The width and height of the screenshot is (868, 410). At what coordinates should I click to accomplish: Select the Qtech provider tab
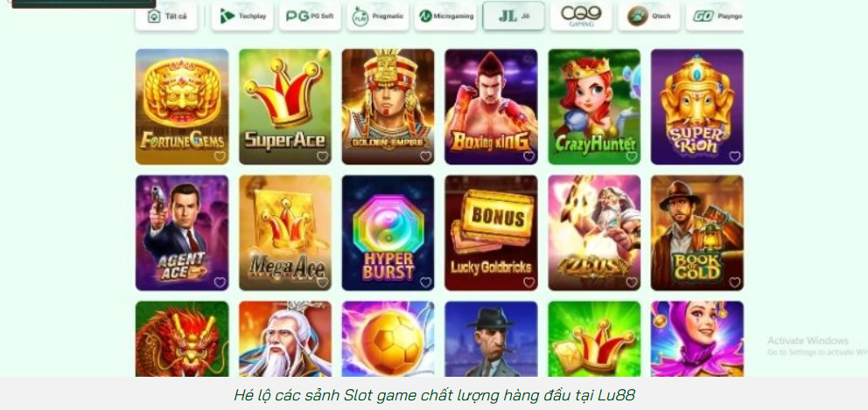click(x=648, y=16)
